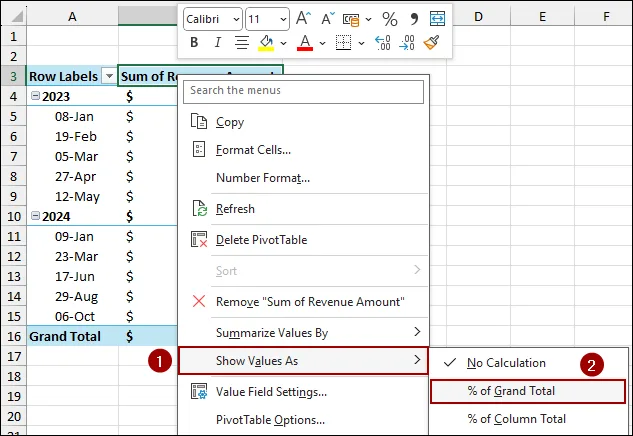633x436 pixels.
Task: Click the 17-Jun row label
Action: coord(75,277)
